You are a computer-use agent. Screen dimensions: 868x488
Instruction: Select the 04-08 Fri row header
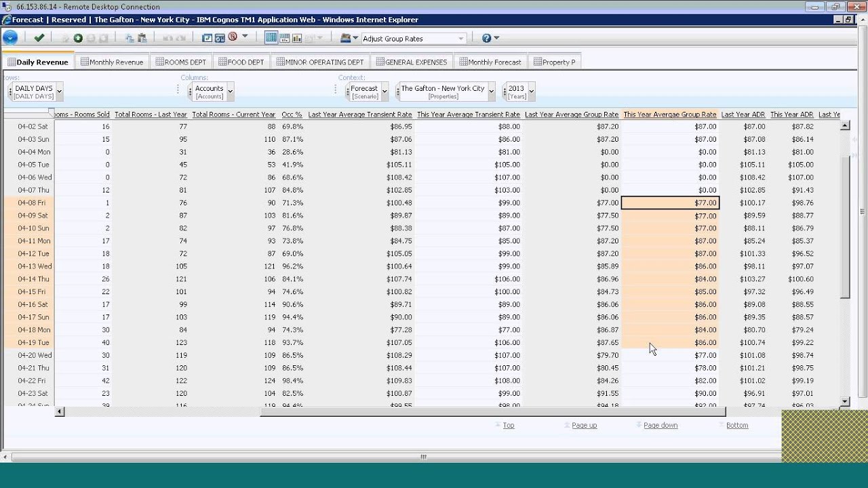[x=28, y=203]
